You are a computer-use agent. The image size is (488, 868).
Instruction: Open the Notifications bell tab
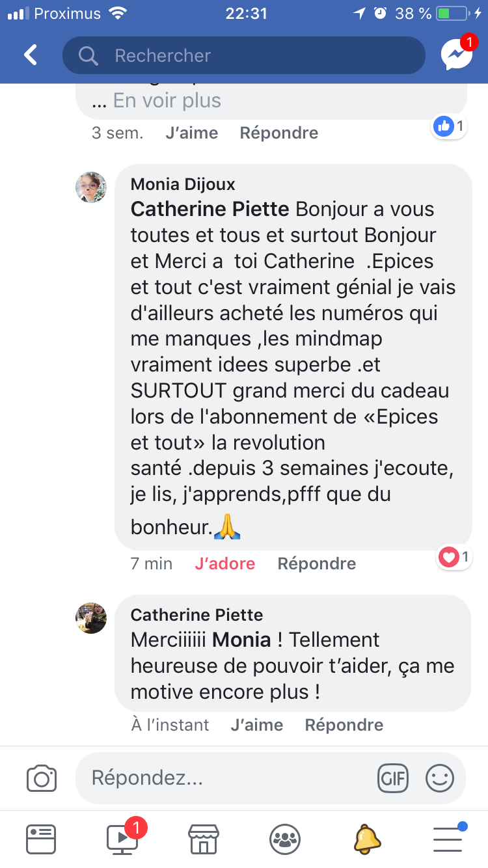point(366,839)
